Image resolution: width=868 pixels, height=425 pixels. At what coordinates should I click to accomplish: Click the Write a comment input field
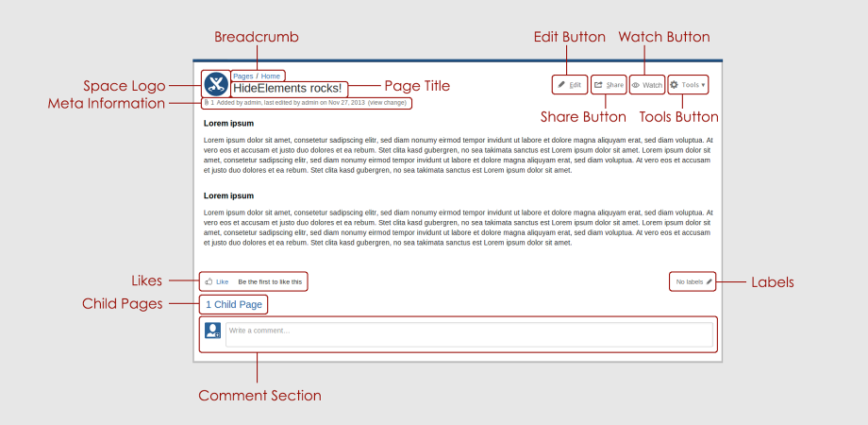(x=469, y=334)
